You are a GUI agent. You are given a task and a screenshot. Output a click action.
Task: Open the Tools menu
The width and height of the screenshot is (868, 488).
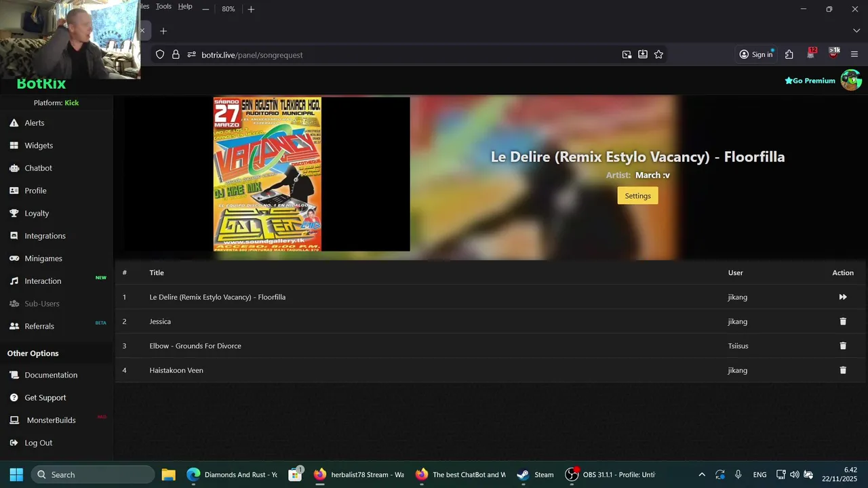coord(163,6)
